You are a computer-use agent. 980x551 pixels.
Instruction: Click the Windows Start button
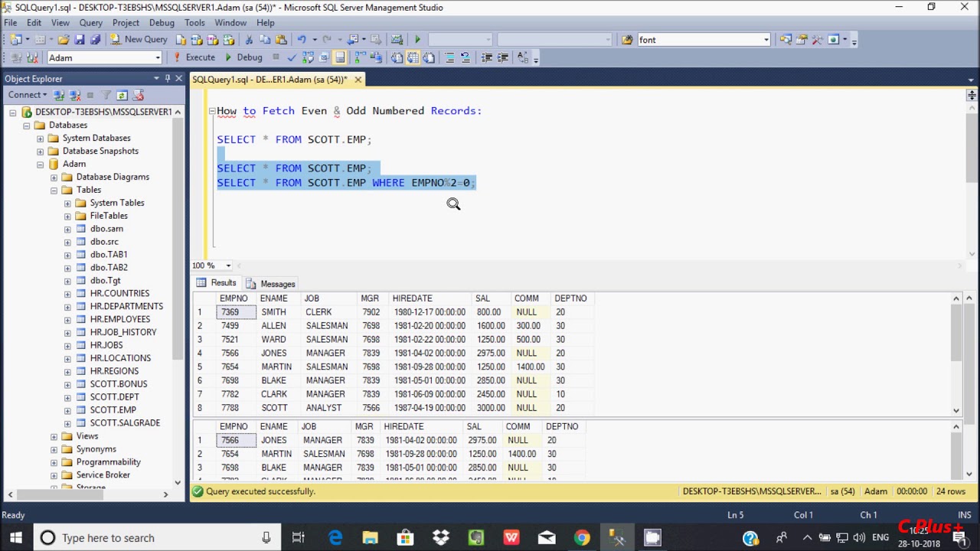click(16, 538)
